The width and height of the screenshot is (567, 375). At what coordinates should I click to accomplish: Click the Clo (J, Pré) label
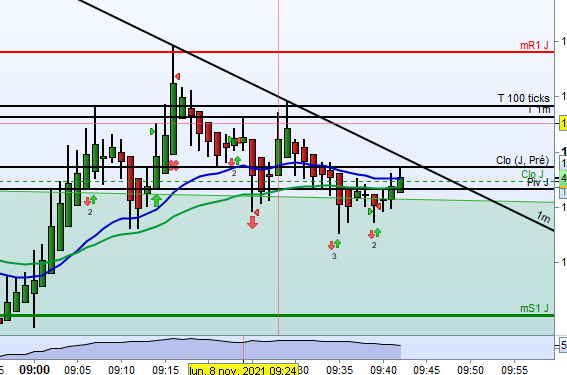point(523,160)
